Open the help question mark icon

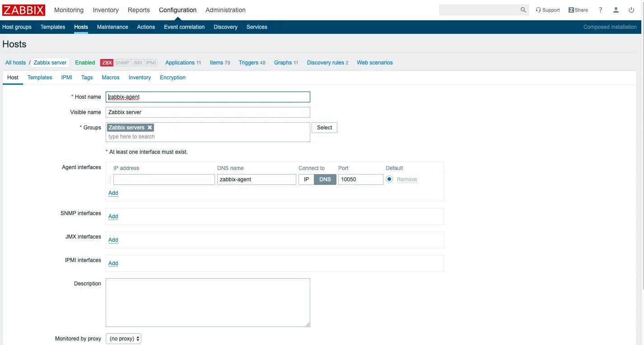[600, 10]
